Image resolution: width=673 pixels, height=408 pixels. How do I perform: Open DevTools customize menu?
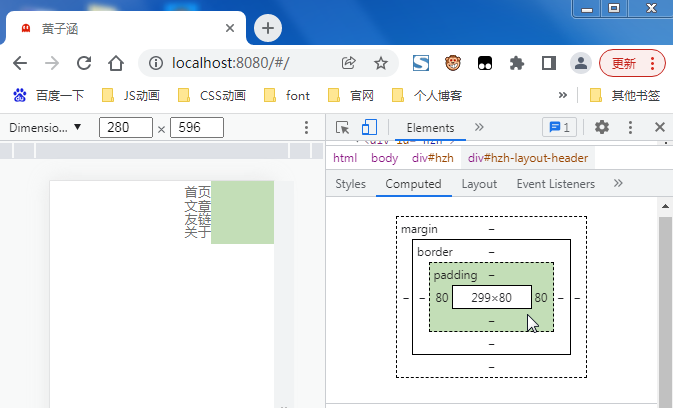tap(630, 127)
